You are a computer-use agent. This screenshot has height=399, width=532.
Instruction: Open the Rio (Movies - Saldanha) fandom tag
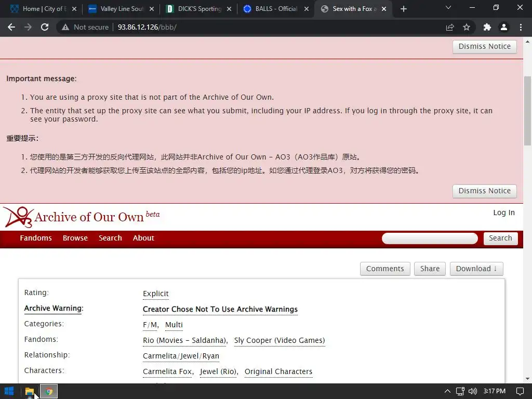pos(184,341)
